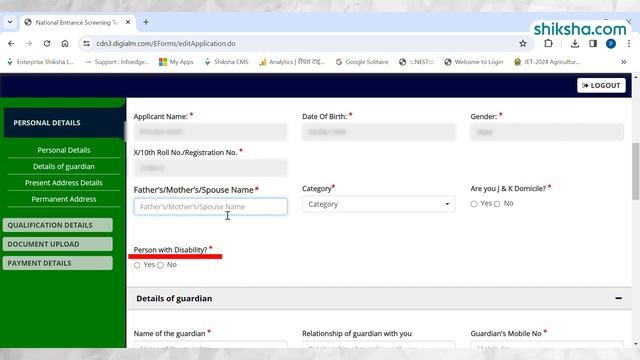Open PAYMENT DETAILS section
This screenshot has width=640, height=360.
(x=58, y=263)
